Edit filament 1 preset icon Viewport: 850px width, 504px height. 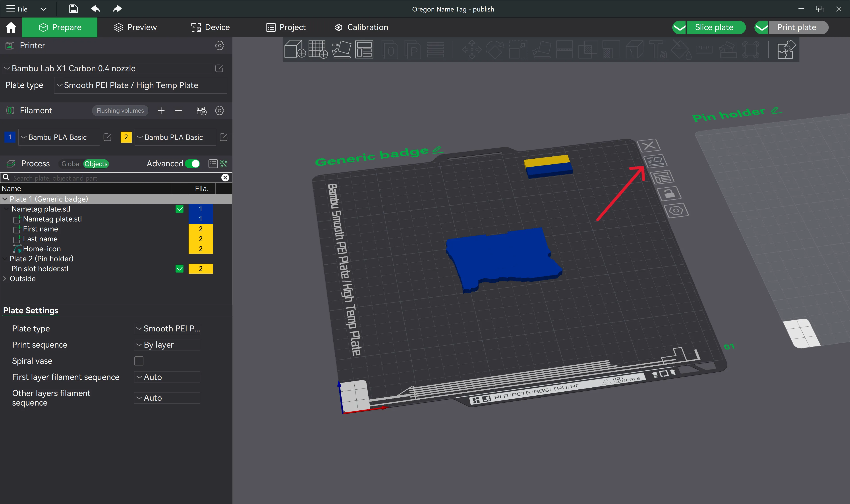click(107, 137)
